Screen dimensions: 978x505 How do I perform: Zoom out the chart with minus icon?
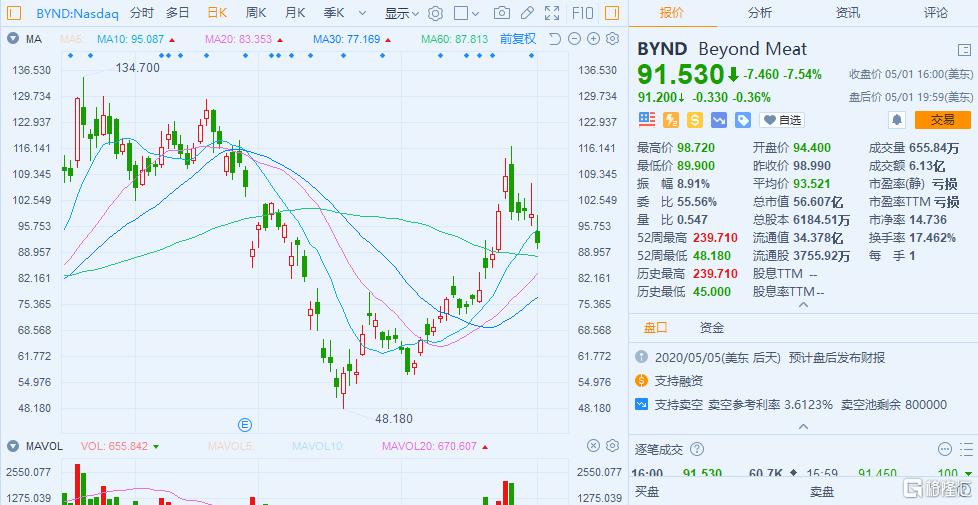tap(574, 39)
